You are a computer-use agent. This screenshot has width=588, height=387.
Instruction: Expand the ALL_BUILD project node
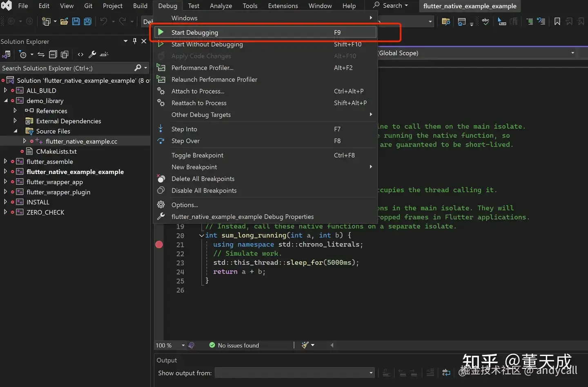tap(5, 90)
